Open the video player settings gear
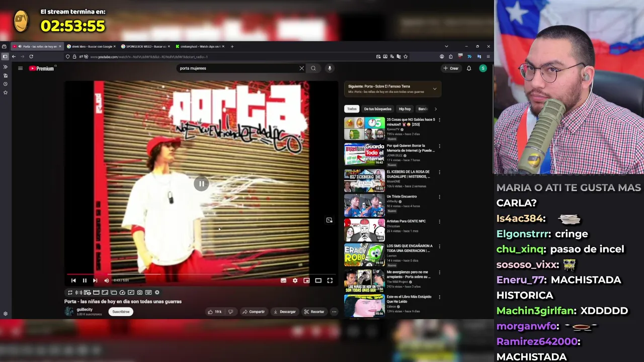The image size is (644, 362). (295, 281)
